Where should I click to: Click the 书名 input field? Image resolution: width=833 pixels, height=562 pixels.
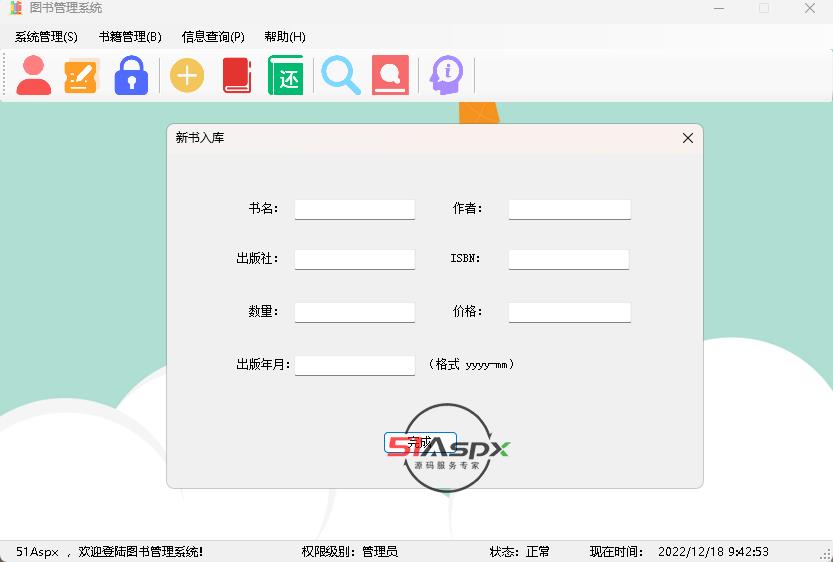pyautogui.click(x=355, y=209)
